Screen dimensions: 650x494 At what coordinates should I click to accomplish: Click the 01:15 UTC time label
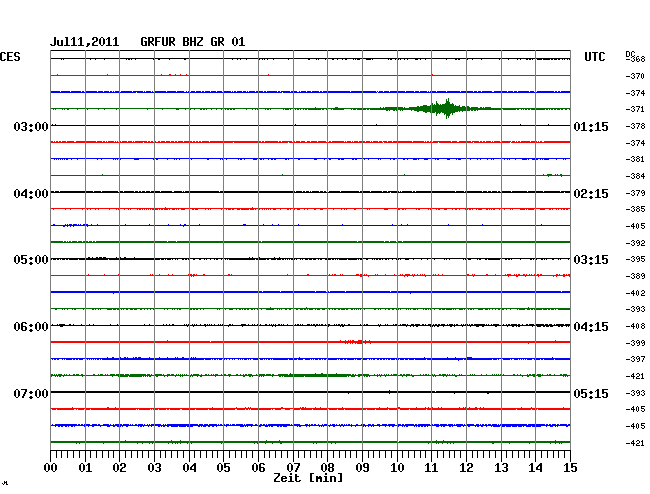click(591, 126)
